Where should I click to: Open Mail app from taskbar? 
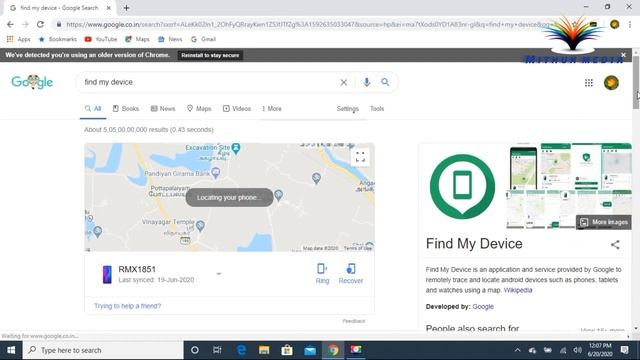[x=310, y=350]
